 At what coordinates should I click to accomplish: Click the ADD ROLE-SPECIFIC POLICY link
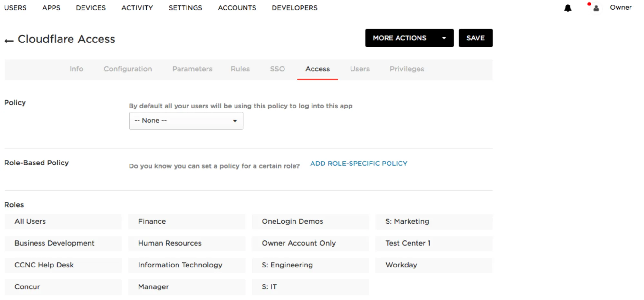click(358, 163)
